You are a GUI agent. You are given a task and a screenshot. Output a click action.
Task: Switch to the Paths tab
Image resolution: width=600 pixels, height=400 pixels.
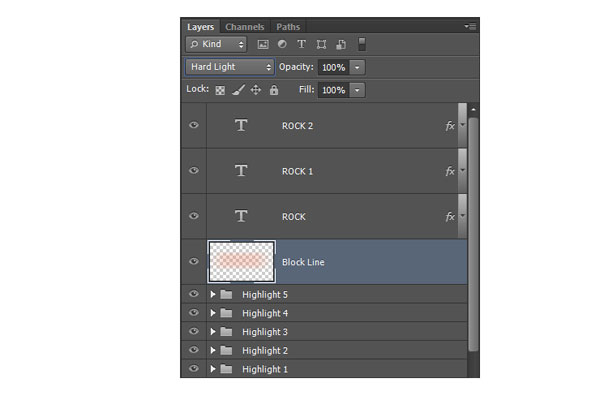coord(288,27)
